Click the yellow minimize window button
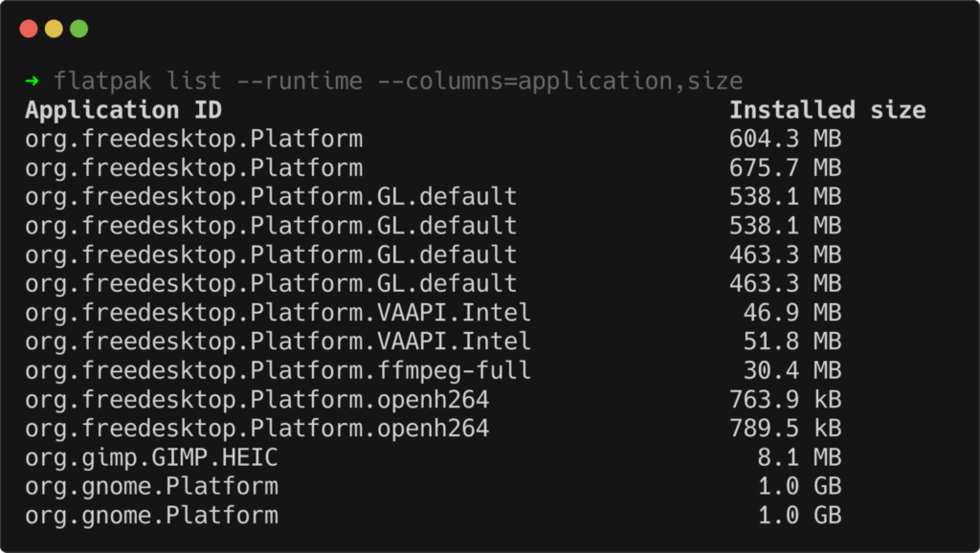The image size is (980, 553). tap(54, 29)
